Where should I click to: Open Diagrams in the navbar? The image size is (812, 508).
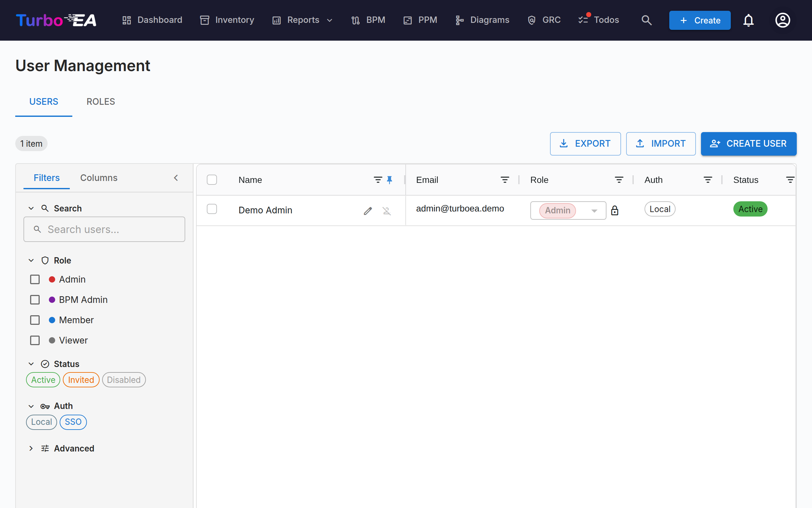click(482, 20)
